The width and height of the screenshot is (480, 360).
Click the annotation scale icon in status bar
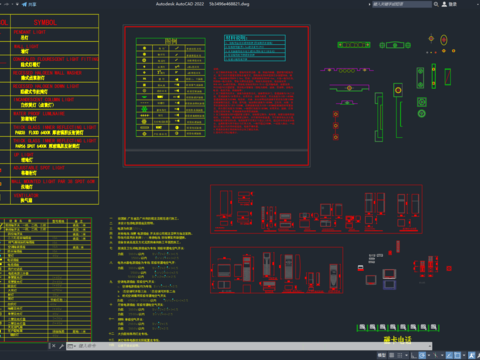click(x=471, y=355)
